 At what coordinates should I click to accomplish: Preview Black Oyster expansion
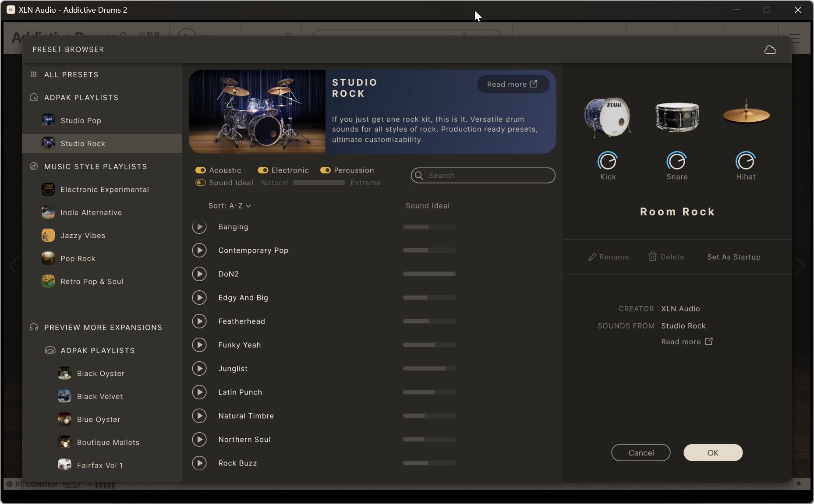[x=102, y=374]
